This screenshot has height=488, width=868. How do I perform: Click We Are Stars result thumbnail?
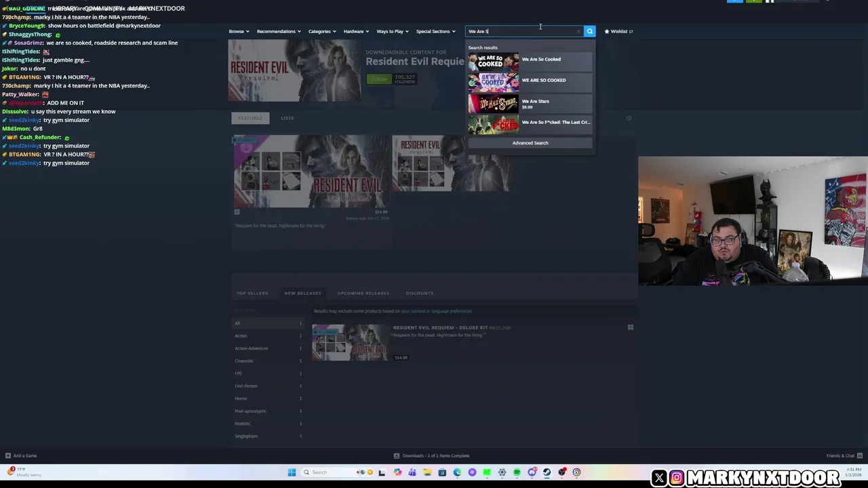[493, 104]
